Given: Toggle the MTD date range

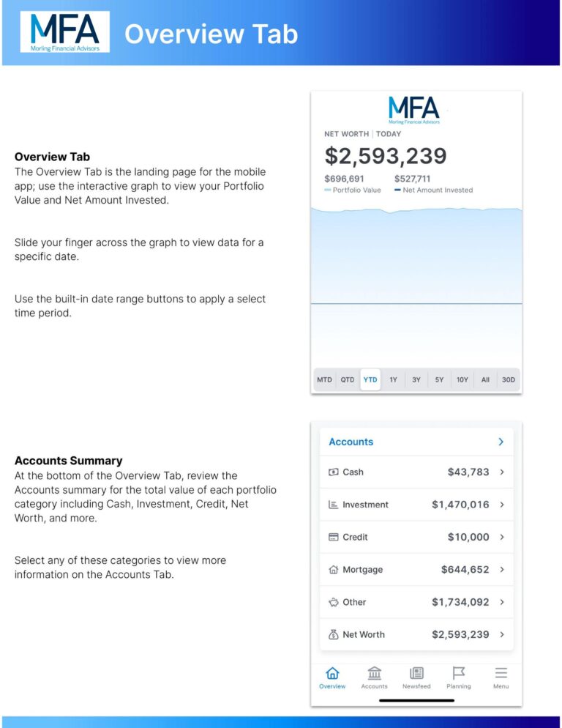Looking at the screenshot, I should pyautogui.click(x=325, y=379).
